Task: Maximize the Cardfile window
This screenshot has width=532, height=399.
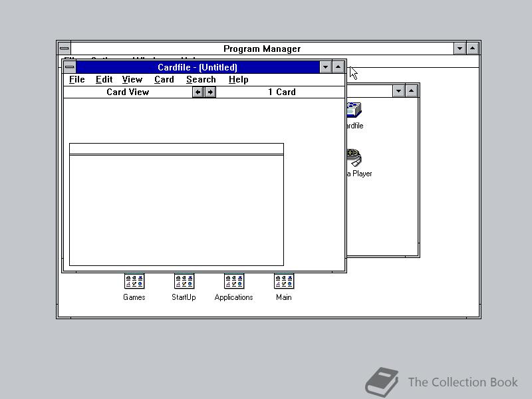Action: click(338, 67)
